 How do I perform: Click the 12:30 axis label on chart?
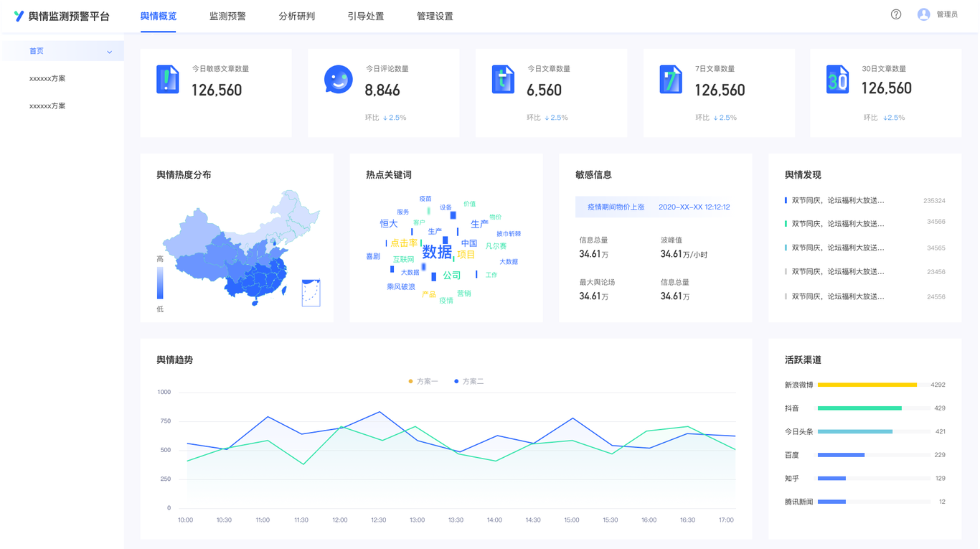(378, 520)
